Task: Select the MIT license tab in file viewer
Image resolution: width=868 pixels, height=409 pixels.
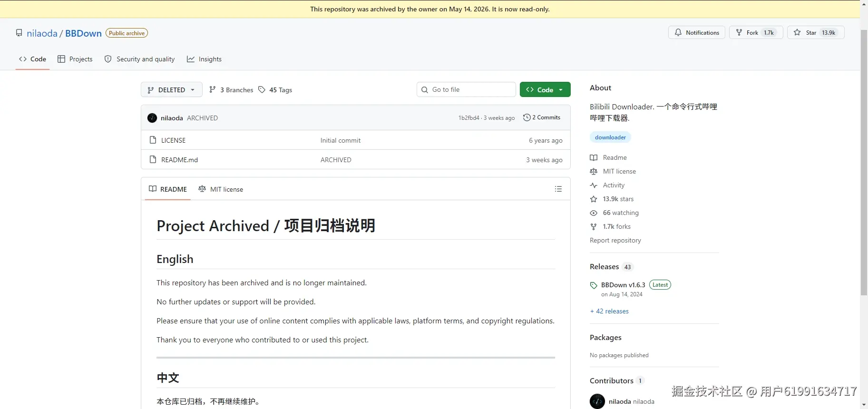Action: tap(221, 189)
